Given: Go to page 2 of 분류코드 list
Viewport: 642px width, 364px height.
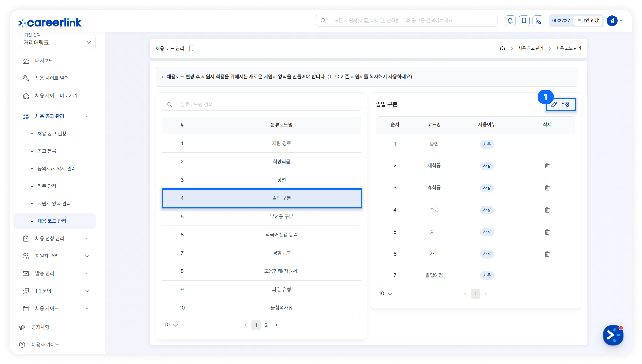Looking at the screenshot, I should tap(266, 325).
